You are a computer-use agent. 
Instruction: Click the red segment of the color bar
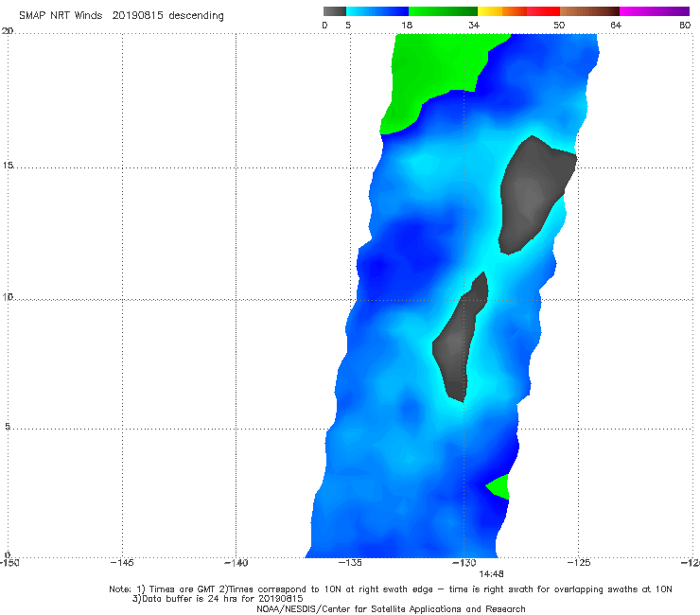click(x=543, y=11)
